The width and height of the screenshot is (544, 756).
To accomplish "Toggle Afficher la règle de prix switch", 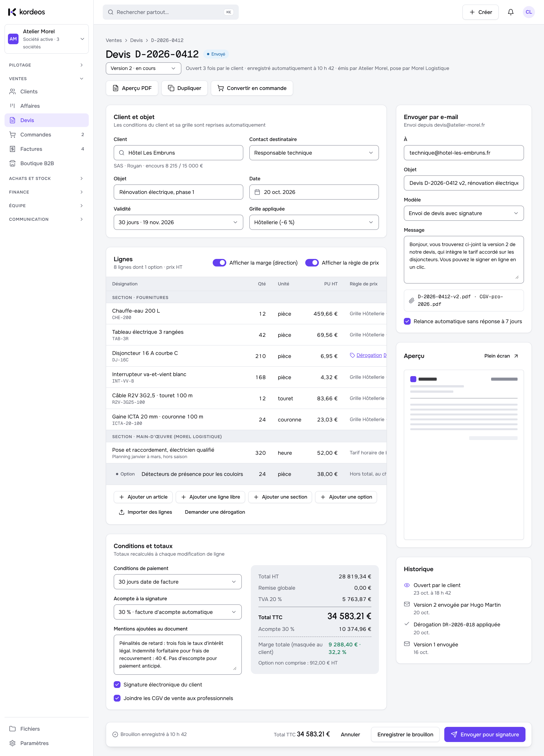I will [x=312, y=263].
